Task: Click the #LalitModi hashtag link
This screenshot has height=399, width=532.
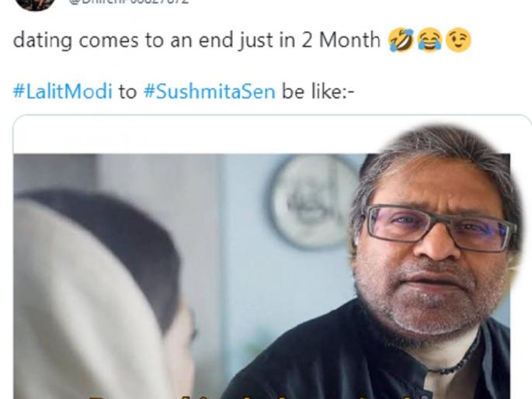Action: coord(61,91)
